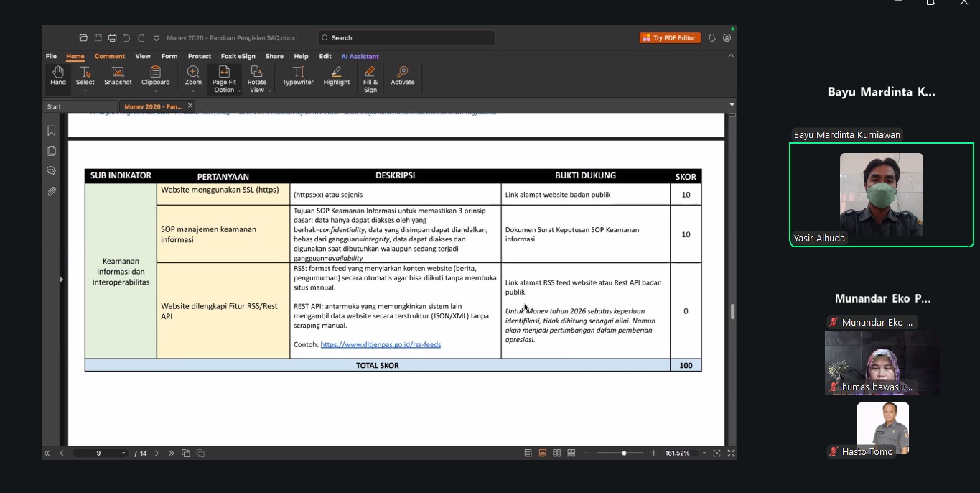Image resolution: width=980 pixels, height=493 pixels.
Task: Select the humas bawaslu participant video
Action: pos(882,362)
